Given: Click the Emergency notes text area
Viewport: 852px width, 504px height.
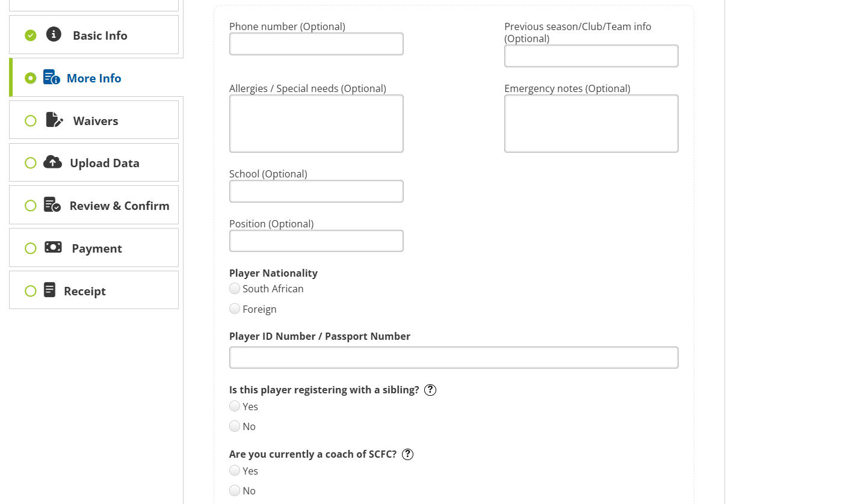Looking at the screenshot, I should (591, 123).
